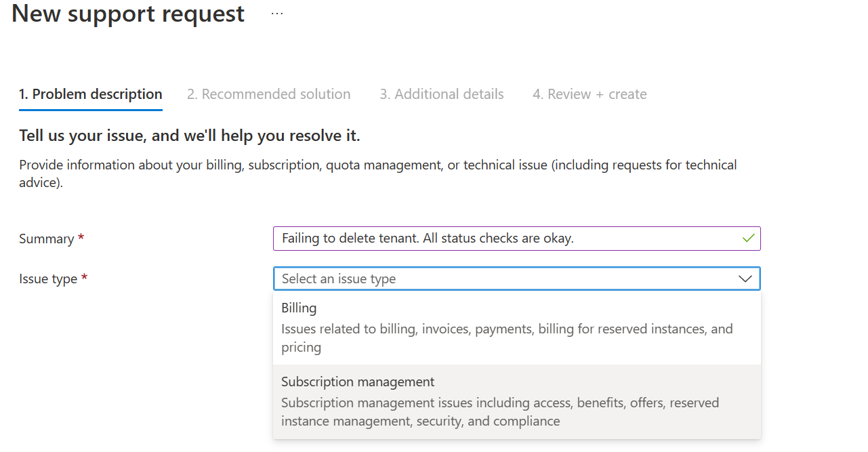Click inside the Summary text field
The width and height of the screenshot is (868, 452).
tap(474, 238)
